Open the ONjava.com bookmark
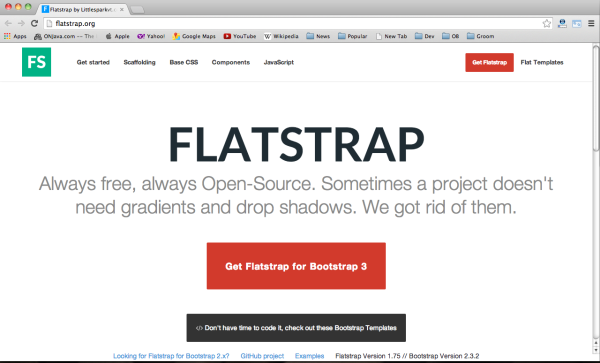This screenshot has height=363, width=600. pyautogui.click(x=64, y=36)
